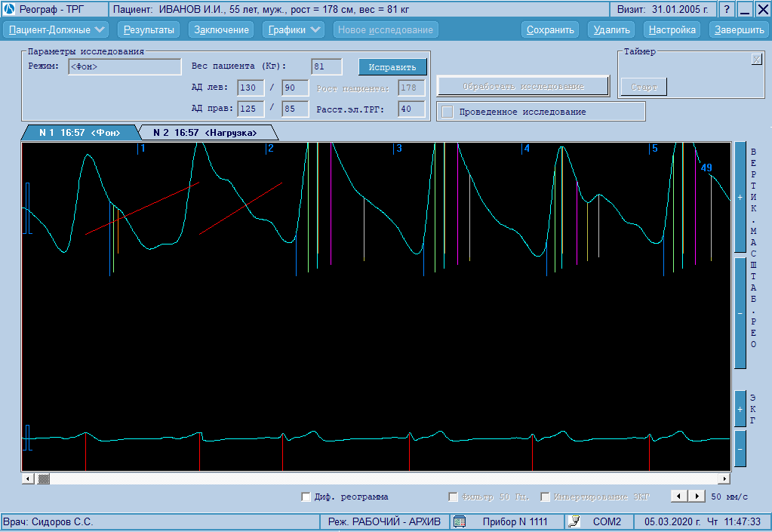This screenshot has width=772, height=532.
Task: Click the Исправить button
Action: click(x=392, y=67)
